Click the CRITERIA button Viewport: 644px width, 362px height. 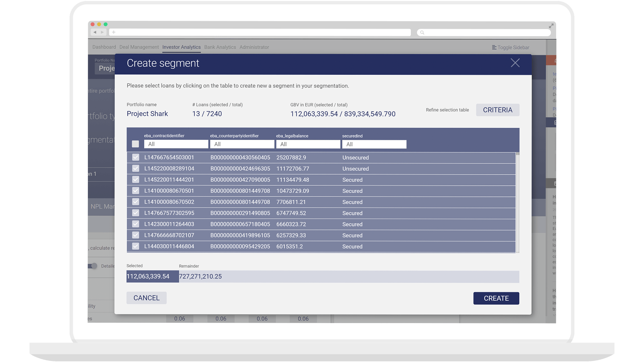pyautogui.click(x=498, y=110)
